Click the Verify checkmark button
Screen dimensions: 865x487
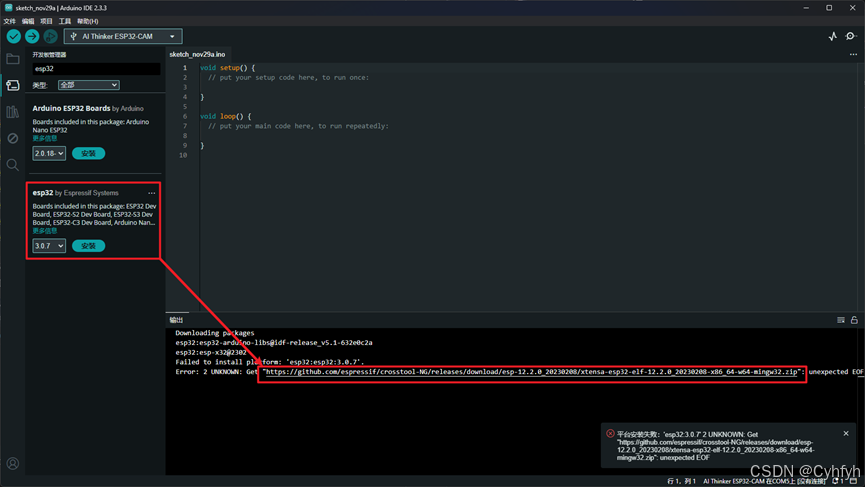(x=14, y=36)
